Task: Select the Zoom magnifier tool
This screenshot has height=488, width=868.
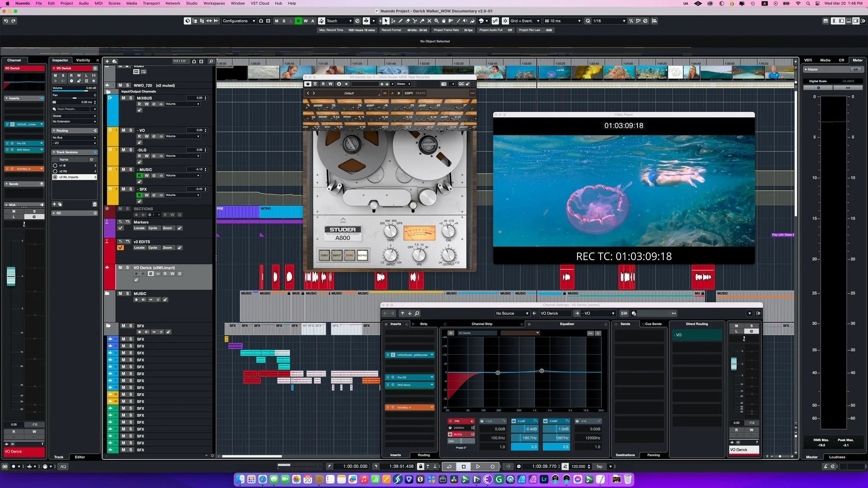Action: [x=436, y=21]
